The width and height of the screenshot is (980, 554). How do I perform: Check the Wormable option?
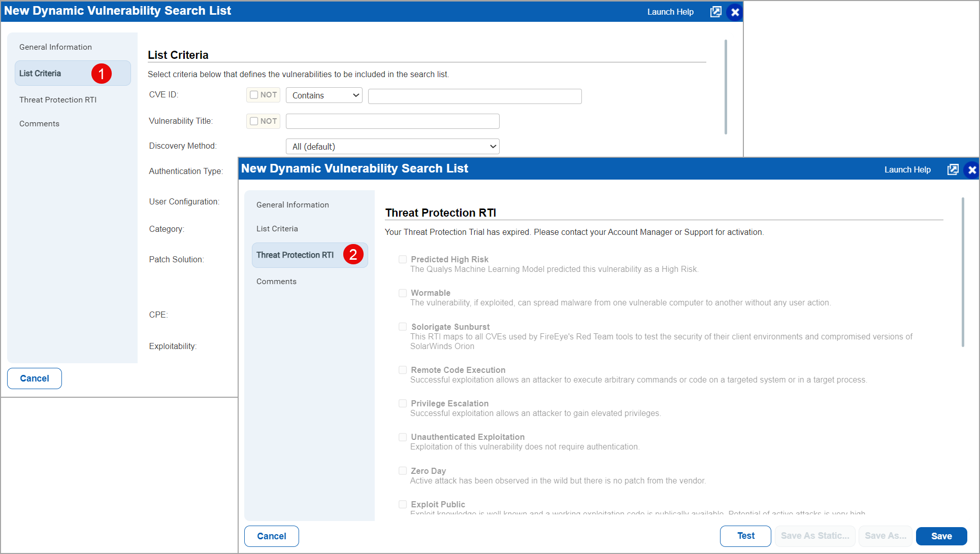point(403,293)
